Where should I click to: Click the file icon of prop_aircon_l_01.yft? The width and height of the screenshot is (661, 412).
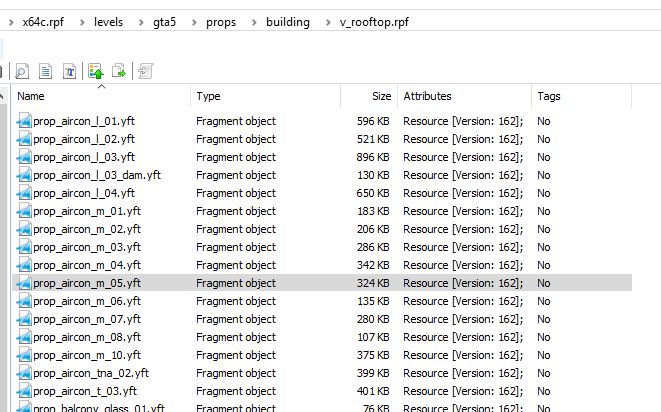point(24,122)
